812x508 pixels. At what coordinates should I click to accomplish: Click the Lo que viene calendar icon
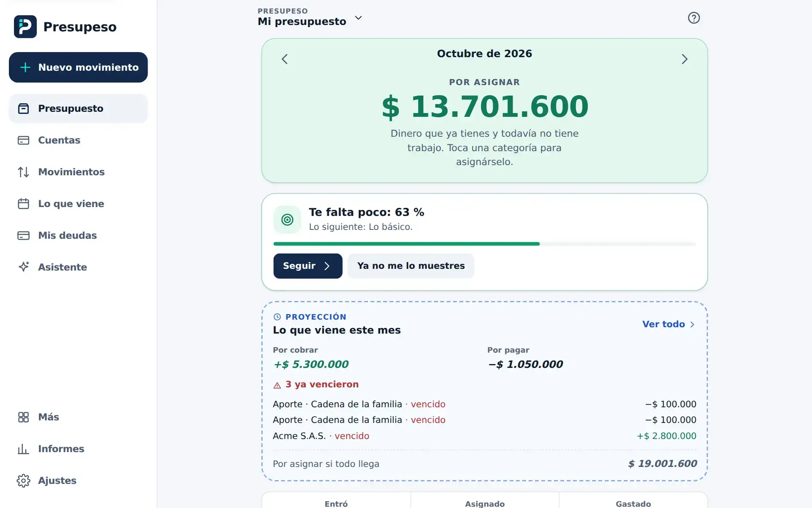point(24,204)
